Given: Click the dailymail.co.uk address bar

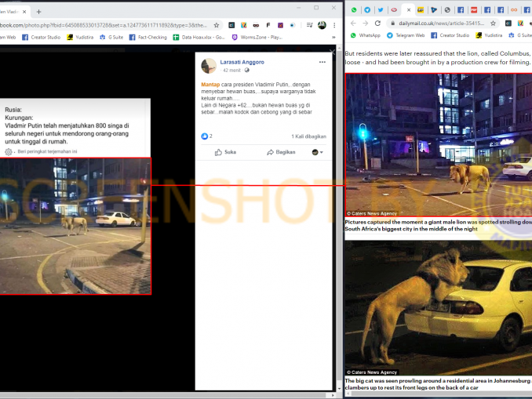Looking at the screenshot, I should 442,23.
